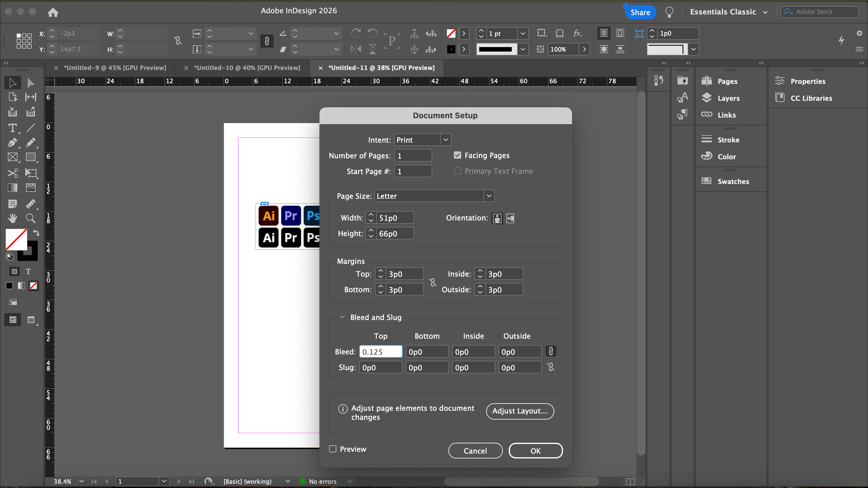The width and height of the screenshot is (868, 488).
Task: Toggle the bleed chain link icon
Action: pos(551,351)
